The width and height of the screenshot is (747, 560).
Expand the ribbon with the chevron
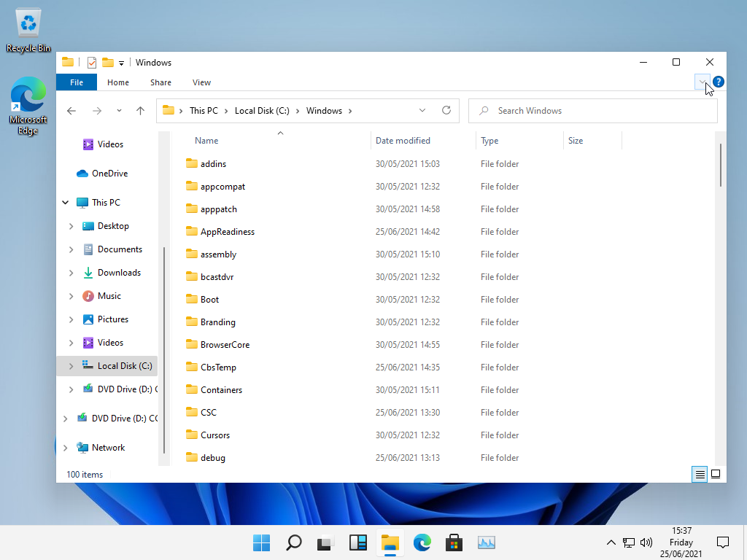coord(702,82)
